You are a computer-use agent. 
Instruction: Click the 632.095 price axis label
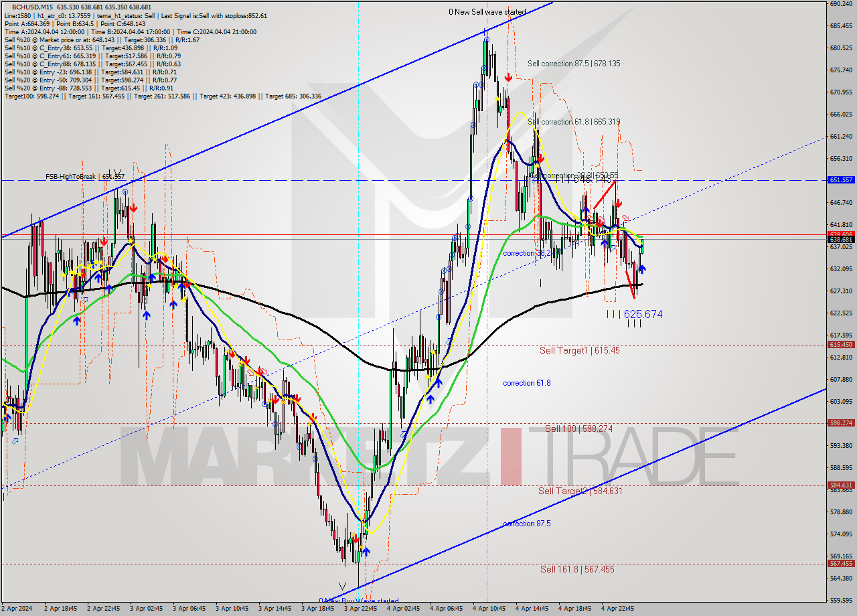[x=841, y=268]
